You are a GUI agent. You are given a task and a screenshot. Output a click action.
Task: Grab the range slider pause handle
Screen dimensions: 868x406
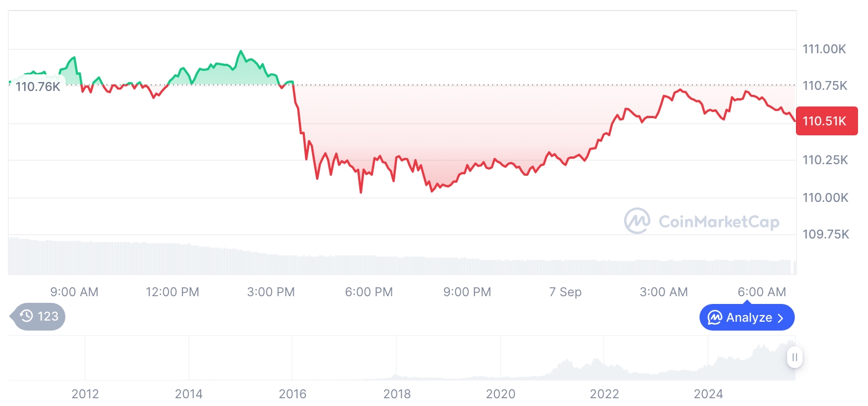tap(794, 357)
